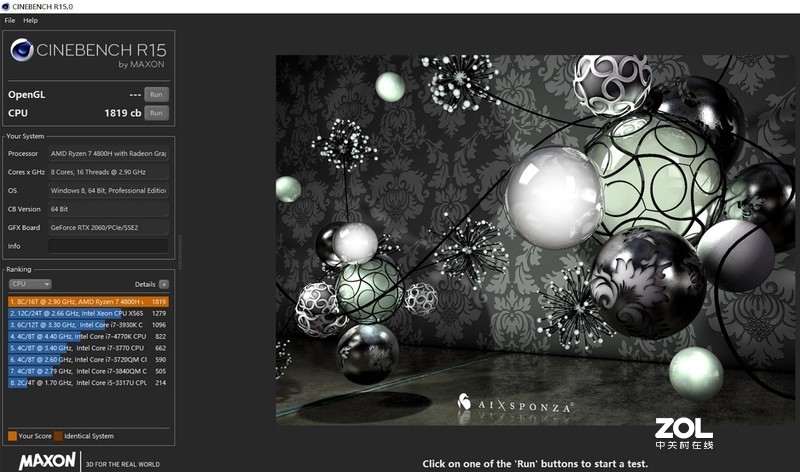Viewport: 800px width, 472px height.
Task: Select the Intel Core i7-3840QM ranking row
Action: [88, 371]
